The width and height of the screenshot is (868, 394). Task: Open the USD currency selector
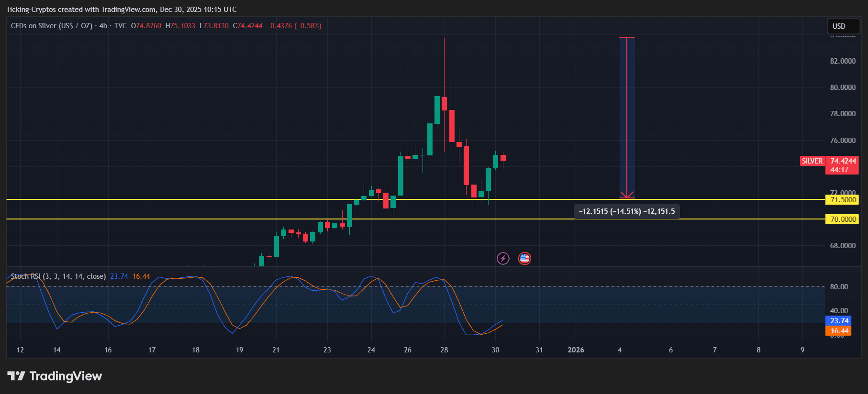(843, 26)
